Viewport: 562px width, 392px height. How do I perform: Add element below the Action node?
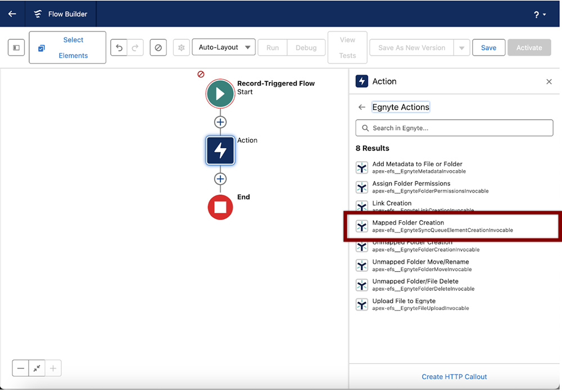[220, 179]
